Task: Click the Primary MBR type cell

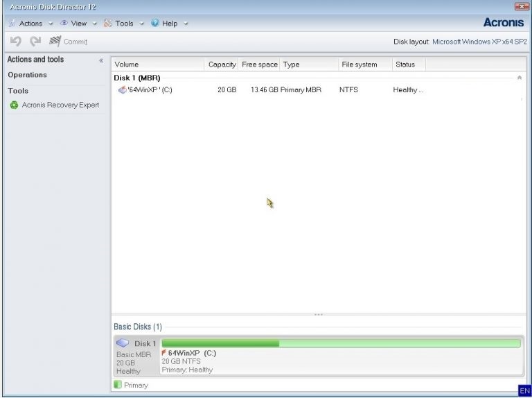Action: (301, 90)
